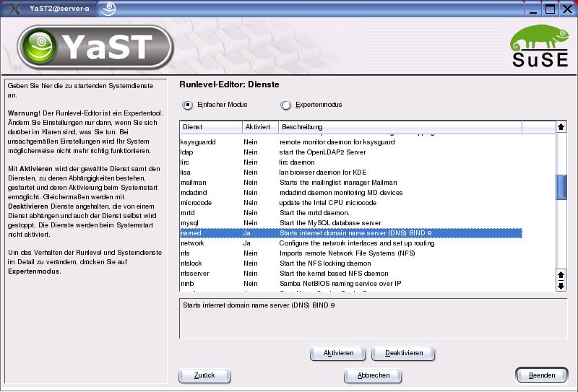The width and height of the screenshot is (578, 392).
Task: Cancel with the Abbrechen button
Action: [373, 375]
